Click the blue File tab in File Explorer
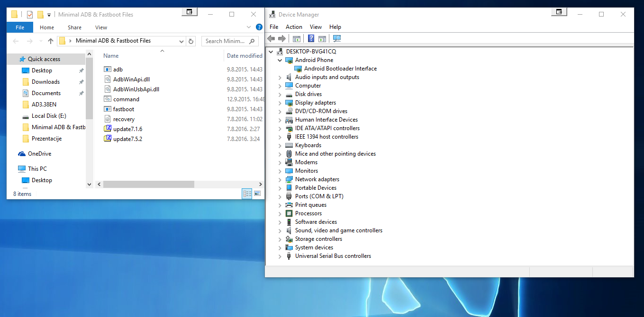The width and height of the screenshot is (644, 317). point(20,27)
